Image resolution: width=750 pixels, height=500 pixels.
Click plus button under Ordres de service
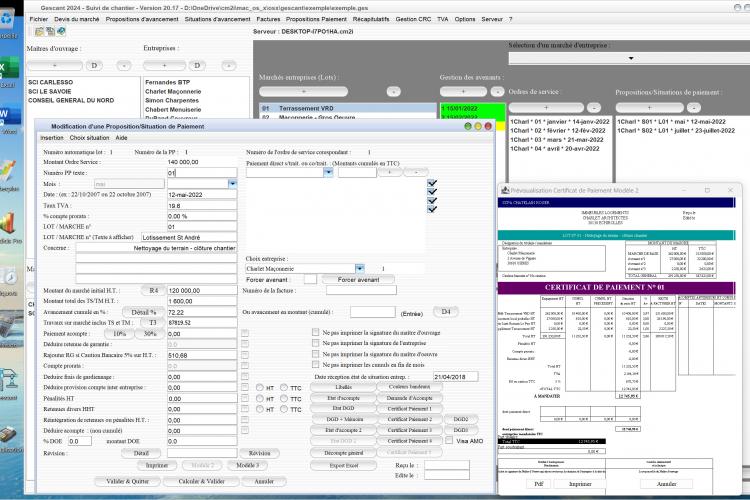pos(546,108)
